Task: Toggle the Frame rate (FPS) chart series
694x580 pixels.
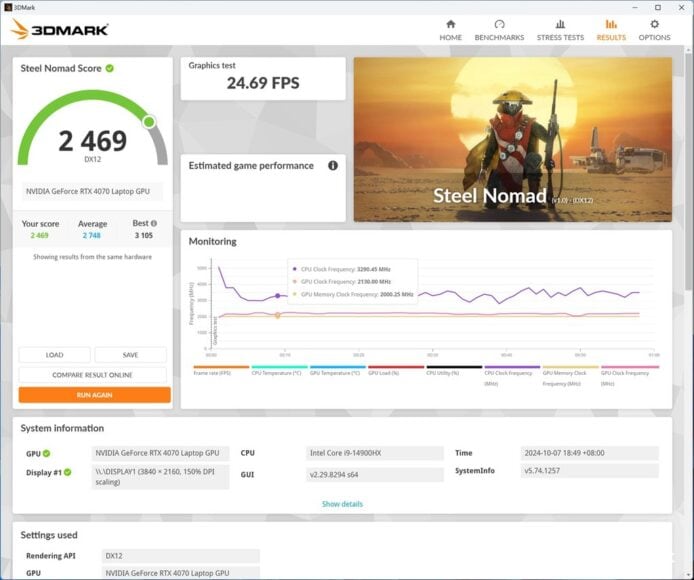Action: (220, 372)
